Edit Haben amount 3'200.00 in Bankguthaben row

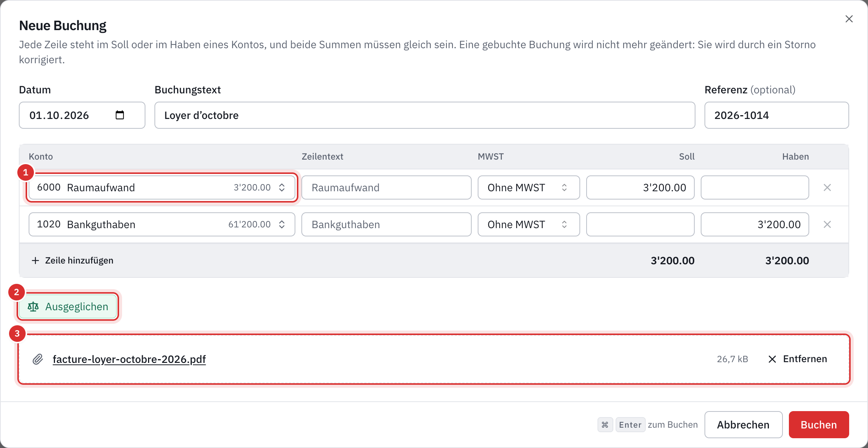pyautogui.click(x=755, y=224)
